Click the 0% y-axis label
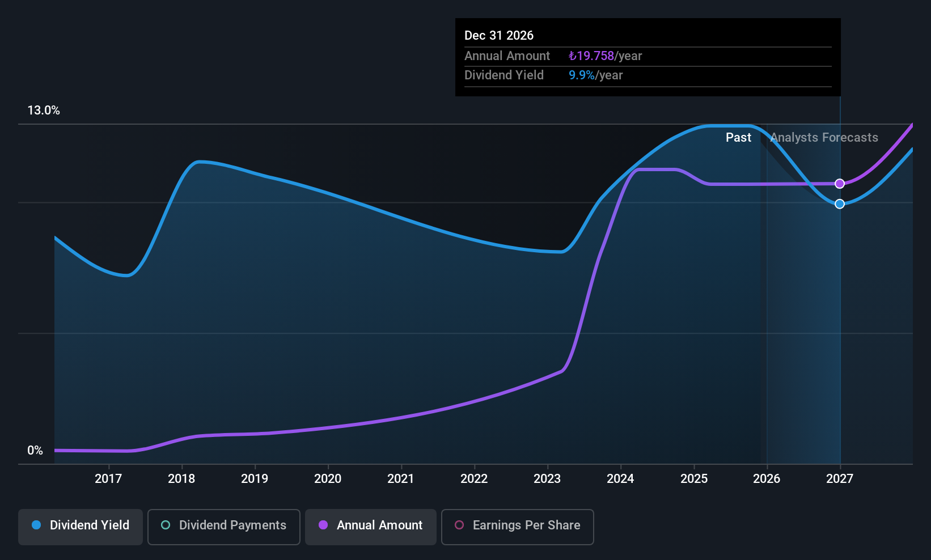The width and height of the screenshot is (931, 560). coord(35,451)
